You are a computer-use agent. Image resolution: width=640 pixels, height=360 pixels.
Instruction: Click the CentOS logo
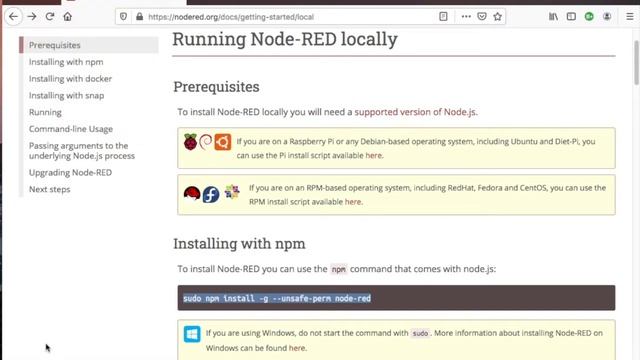point(232,191)
